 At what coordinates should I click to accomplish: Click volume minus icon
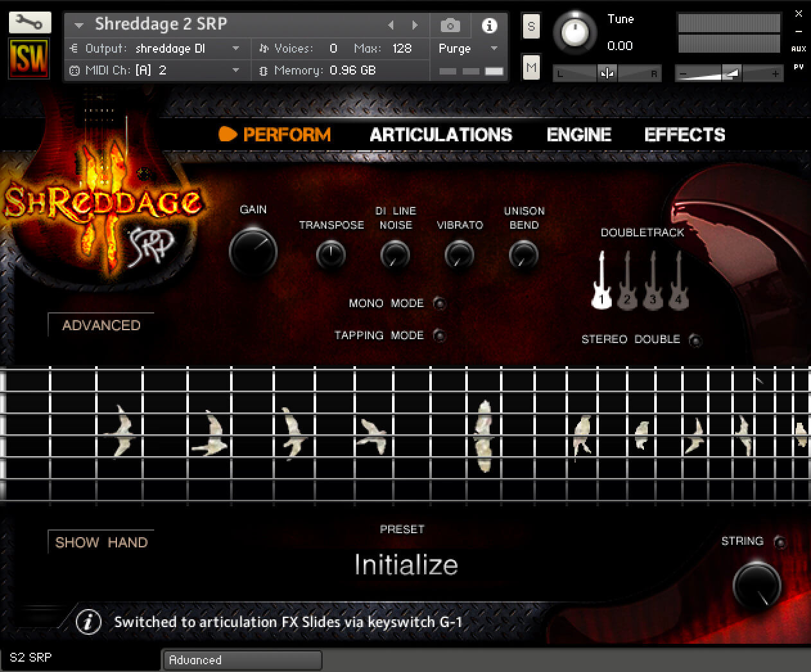coord(683,74)
